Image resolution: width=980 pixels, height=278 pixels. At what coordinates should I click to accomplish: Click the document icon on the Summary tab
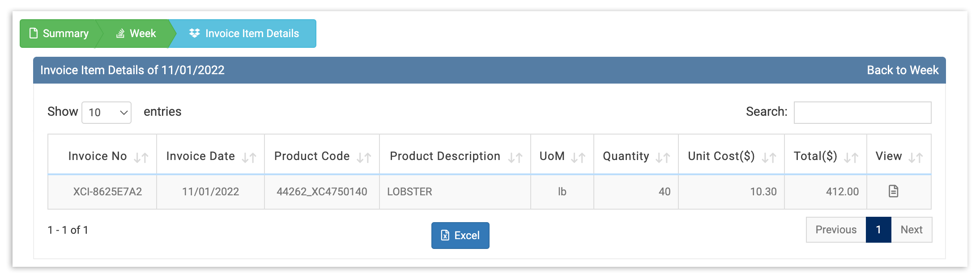33,33
